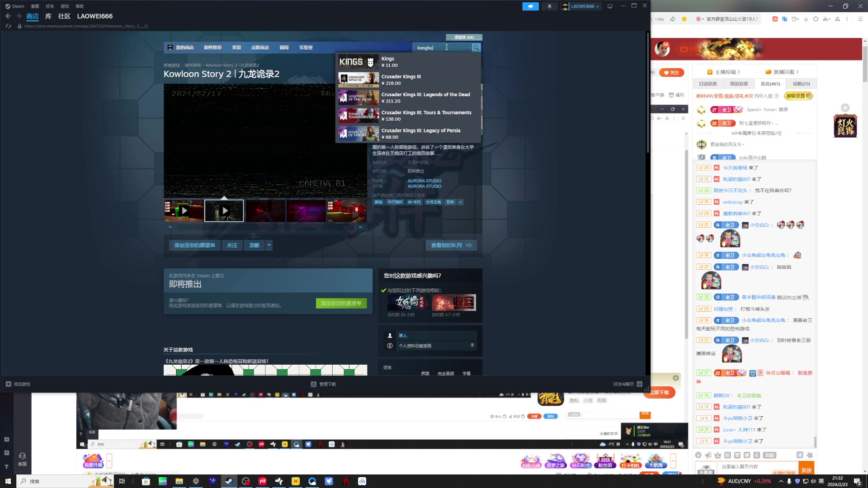Screen dimensions: 868x488
Task: Click the Add Game plus icon
Action: [x=8, y=384]
